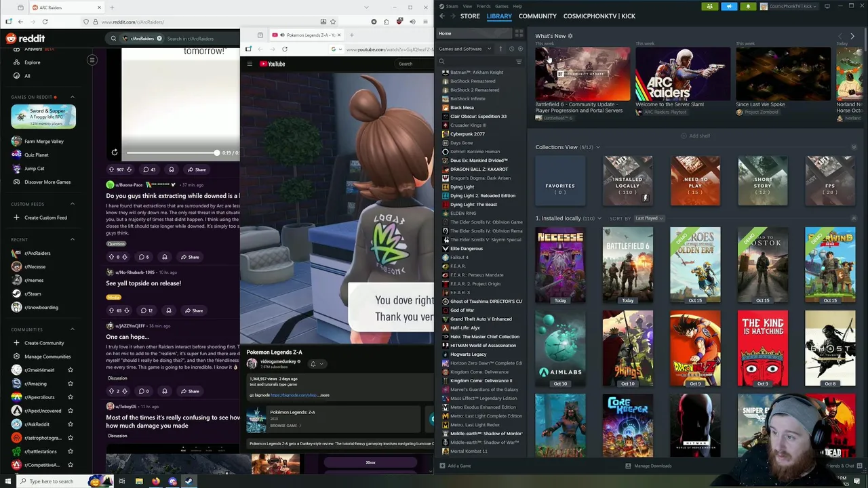
Task: Switch Steam library to grid view icon
Action: [x=519, y=33]
